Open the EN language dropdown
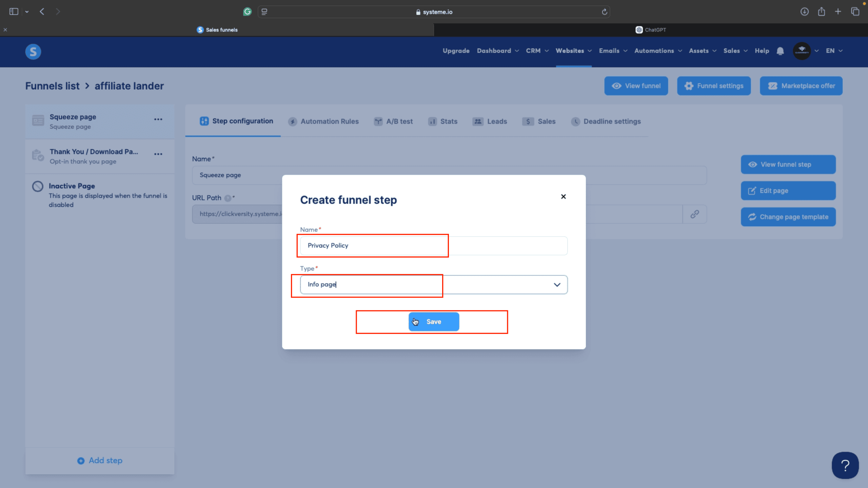This screenshot has height=488, width=868. 834,51
